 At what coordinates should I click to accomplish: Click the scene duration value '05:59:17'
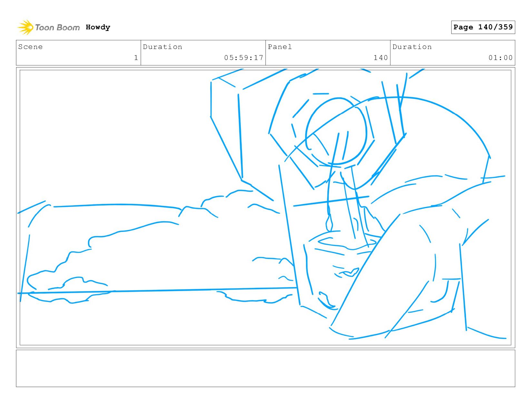[244, 58]
